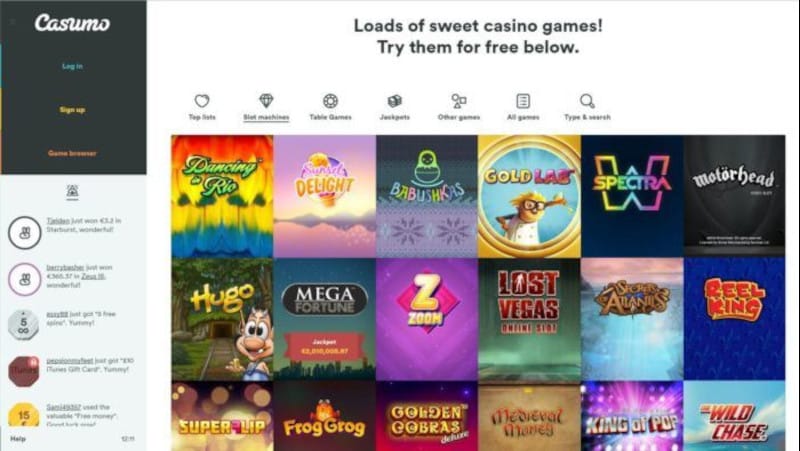
Task: Launch the Lost Vegas online slot tile
Action: [x=530, y=319]
